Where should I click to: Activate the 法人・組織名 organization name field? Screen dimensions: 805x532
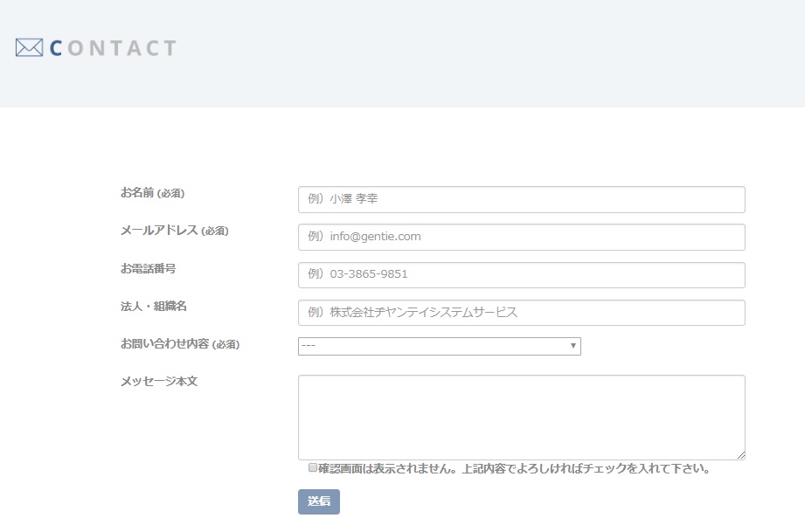(521, 313)
